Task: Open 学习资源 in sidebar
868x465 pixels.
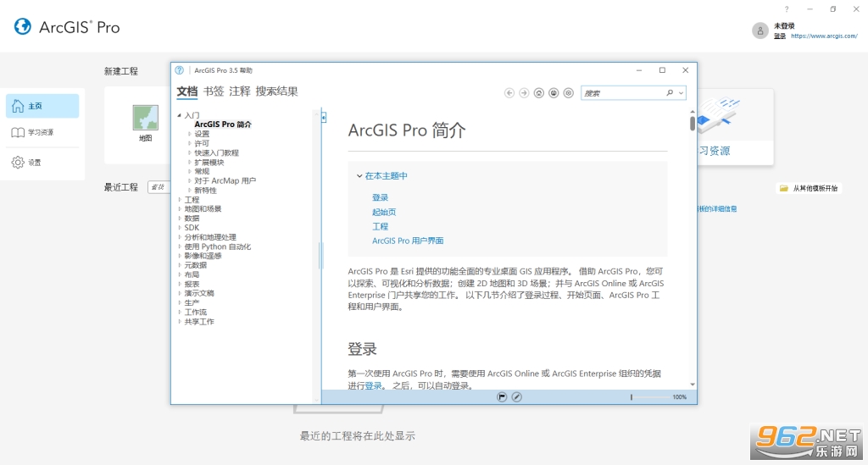Action: tap(42, 132)
